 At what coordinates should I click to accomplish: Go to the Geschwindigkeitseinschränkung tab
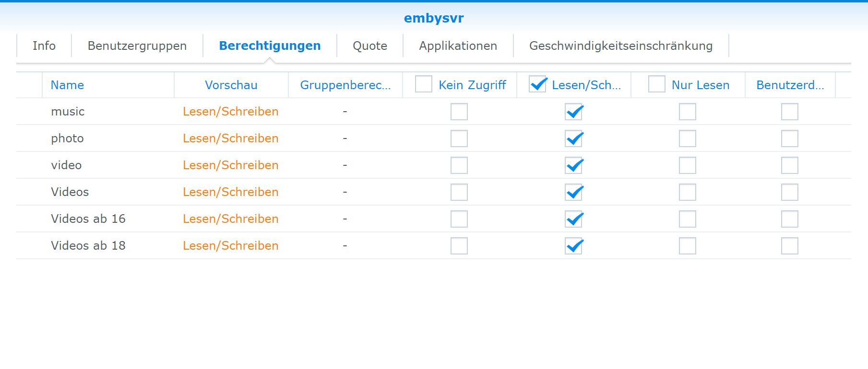coord(621,46)
